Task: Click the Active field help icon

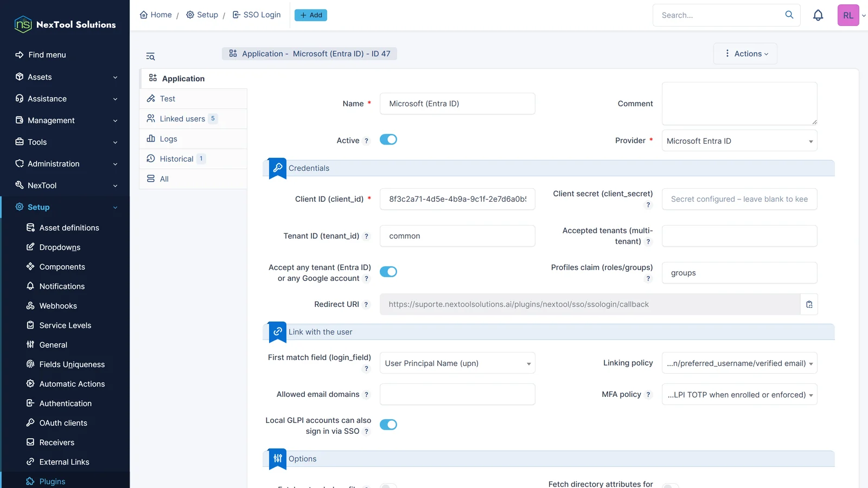Action: pyautogui.click(x=366, y=141)
